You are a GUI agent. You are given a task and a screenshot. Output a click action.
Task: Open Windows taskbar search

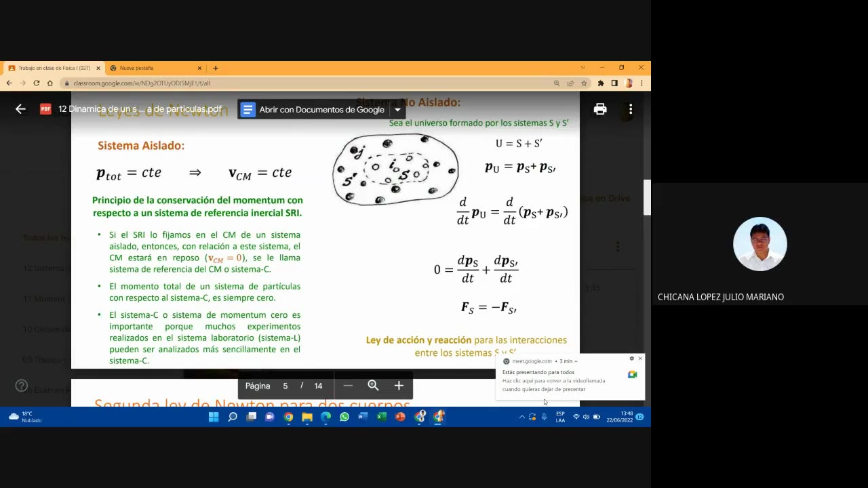(x=233, y=417)
